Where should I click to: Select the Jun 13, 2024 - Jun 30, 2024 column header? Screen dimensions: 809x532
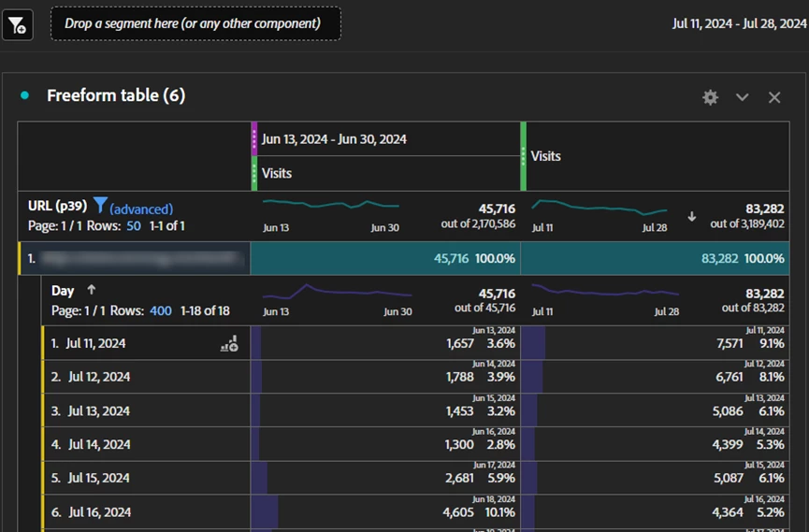[x=388, y=138]
